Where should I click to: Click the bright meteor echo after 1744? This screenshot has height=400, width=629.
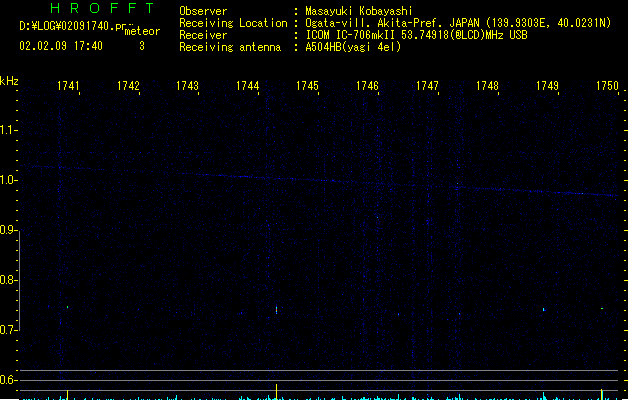click(276, 310)
